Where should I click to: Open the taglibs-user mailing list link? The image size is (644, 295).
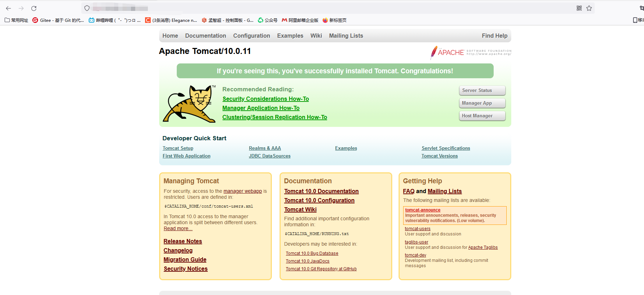click(x=417, y=242)
